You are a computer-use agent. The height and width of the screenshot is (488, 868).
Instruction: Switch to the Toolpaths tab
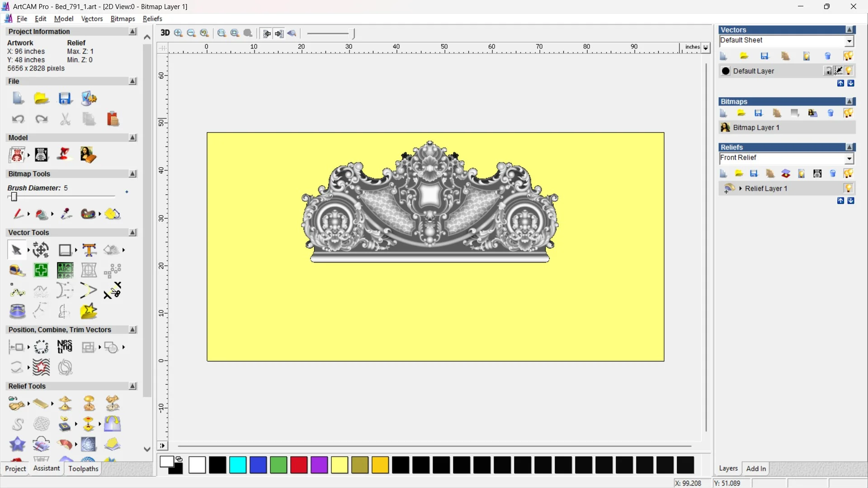[83, 469]
